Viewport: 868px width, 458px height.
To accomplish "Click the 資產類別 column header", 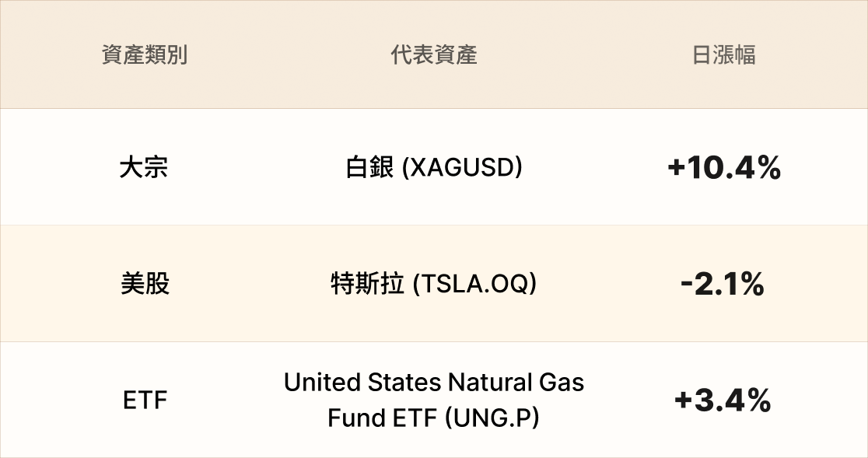I will coord(145,55).
